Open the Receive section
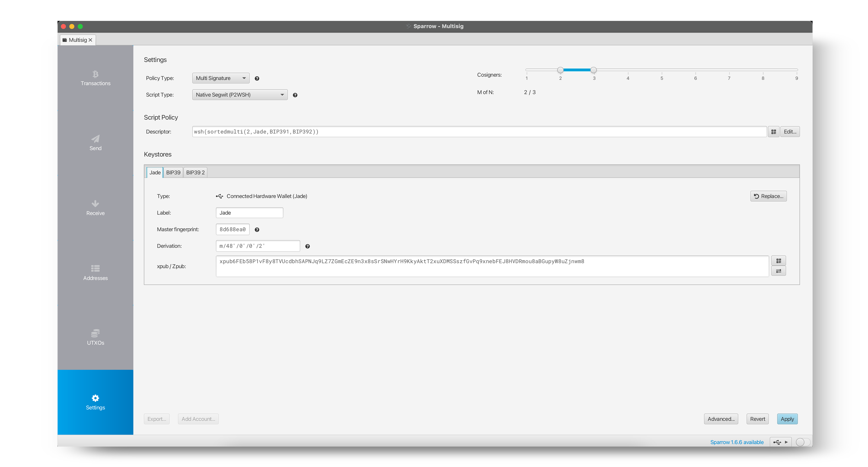 95,208
